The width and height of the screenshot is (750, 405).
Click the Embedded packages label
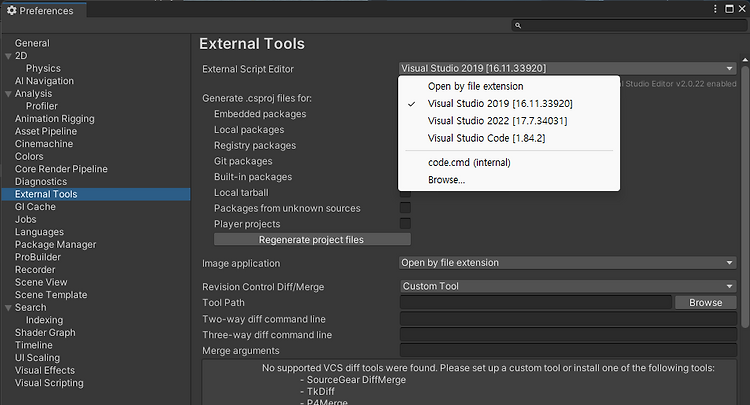tap(260, 114)
